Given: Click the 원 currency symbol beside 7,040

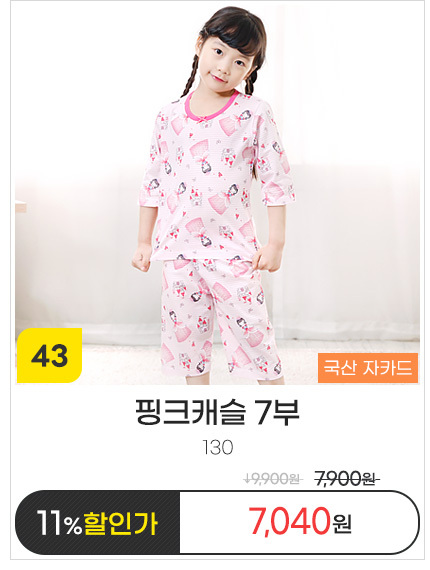Looking at the screenshot, I should (x=342, y=525).
